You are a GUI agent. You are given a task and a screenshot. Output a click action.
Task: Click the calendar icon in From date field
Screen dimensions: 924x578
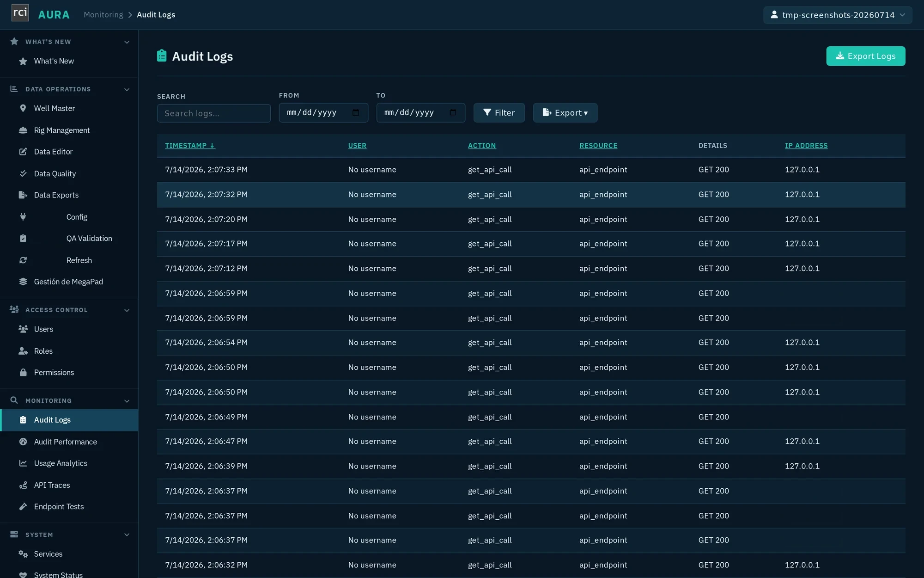(x=356, y=113)
